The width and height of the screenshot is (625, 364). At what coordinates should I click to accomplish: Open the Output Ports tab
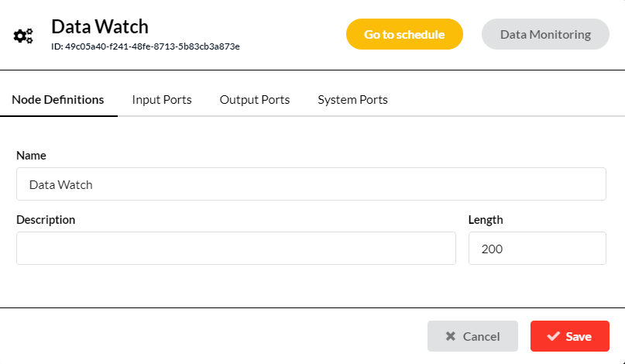pos(255,100)
